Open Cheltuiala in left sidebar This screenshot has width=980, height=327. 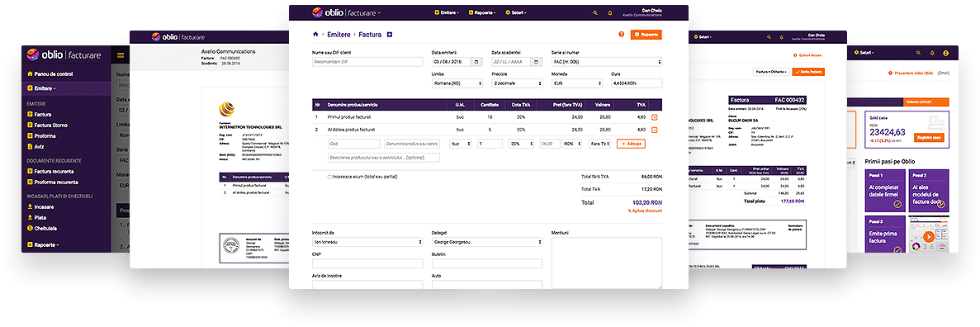point(42,228)
